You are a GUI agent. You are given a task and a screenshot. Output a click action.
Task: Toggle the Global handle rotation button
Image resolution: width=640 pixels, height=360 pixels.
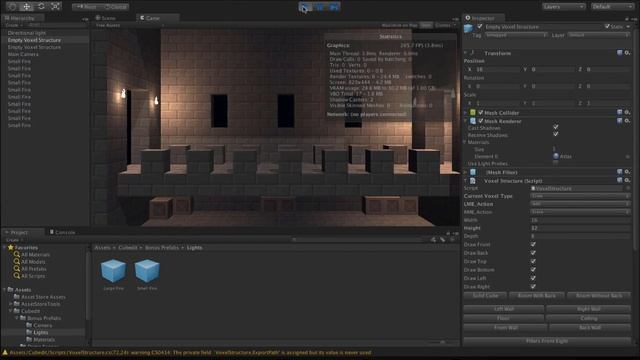115,7
